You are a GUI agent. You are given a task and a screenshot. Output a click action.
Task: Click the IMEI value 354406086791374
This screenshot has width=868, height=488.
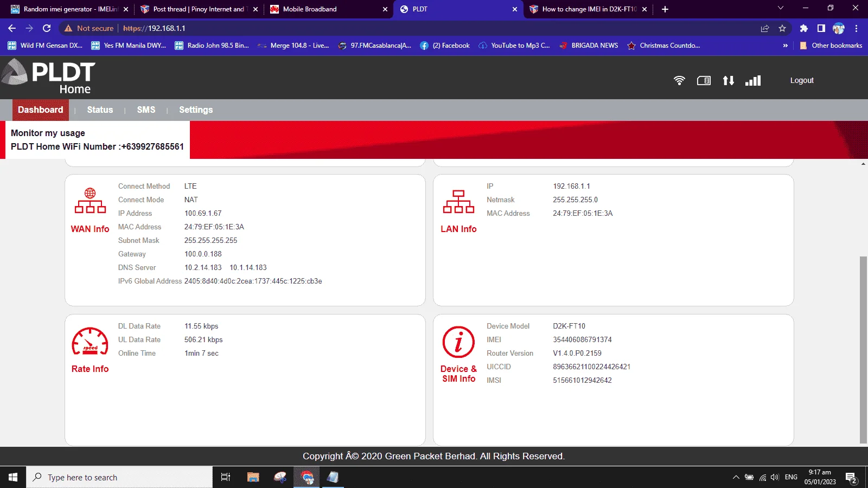tap(582, 339)
